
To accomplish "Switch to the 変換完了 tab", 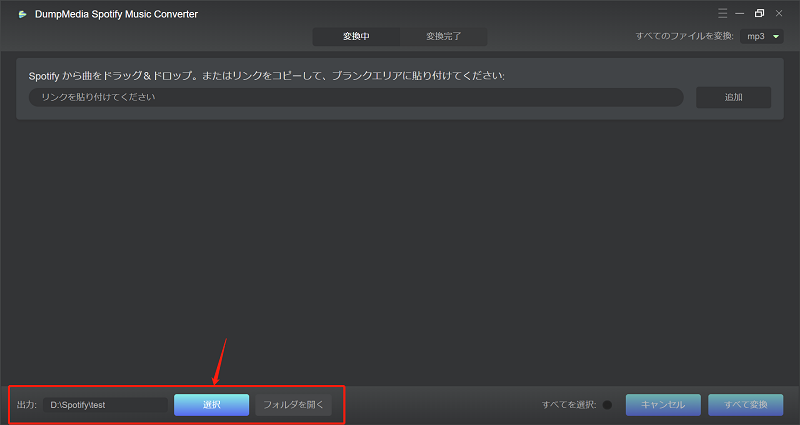I will (x=443, y=36).
